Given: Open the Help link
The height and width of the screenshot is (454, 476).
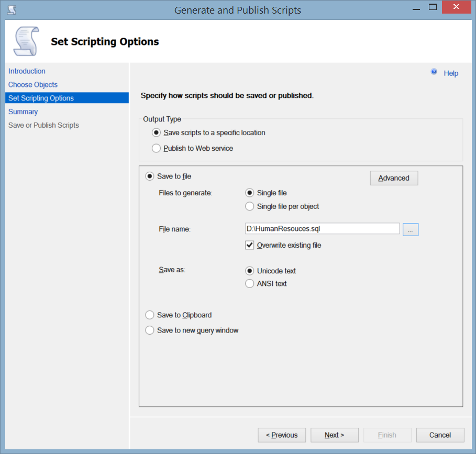Looking at the screenshot, I should (x=451, y=73).
